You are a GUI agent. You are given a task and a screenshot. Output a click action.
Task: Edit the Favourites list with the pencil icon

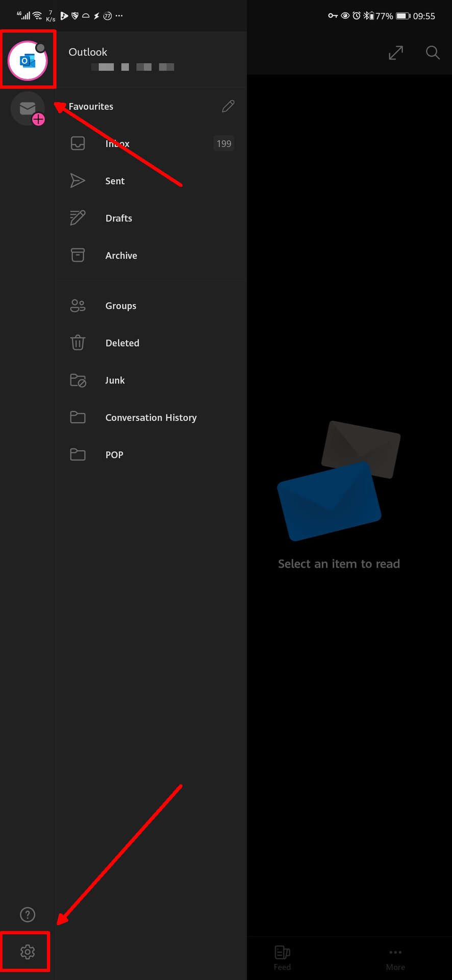[228, 106]
